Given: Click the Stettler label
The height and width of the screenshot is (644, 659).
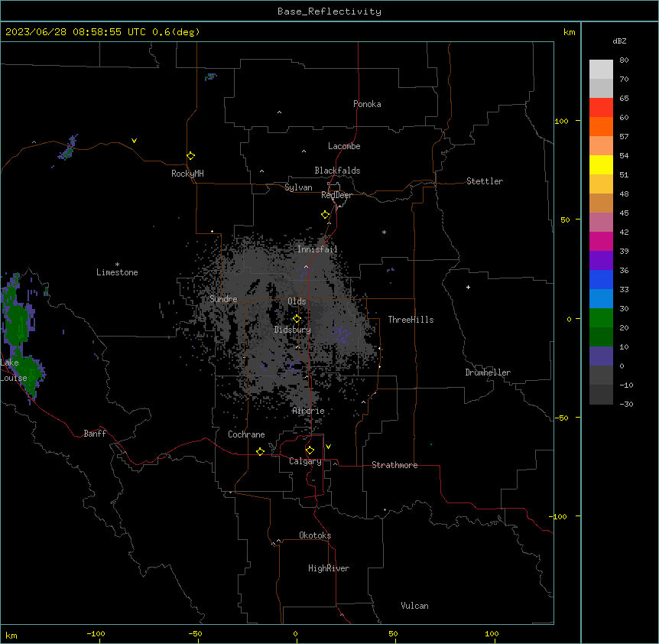Looking at the screenshot, I should 484,181.
